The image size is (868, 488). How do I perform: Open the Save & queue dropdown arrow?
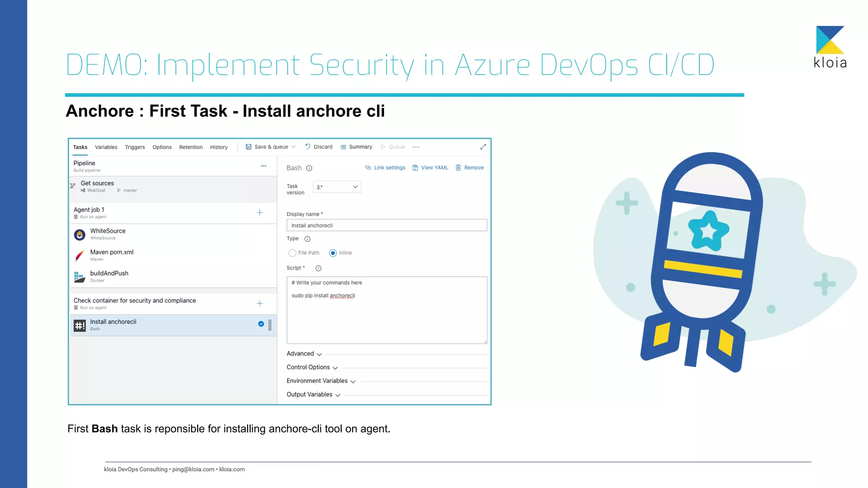pyautogui.click(x=293, y=147)
